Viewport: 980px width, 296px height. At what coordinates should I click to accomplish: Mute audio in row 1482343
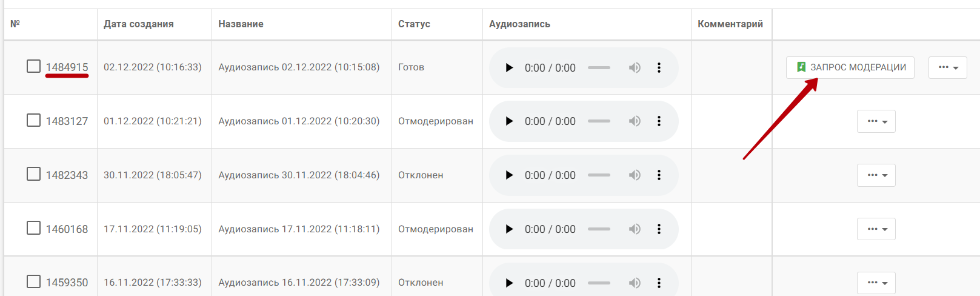pyautogui.click(x=635, y=175)
